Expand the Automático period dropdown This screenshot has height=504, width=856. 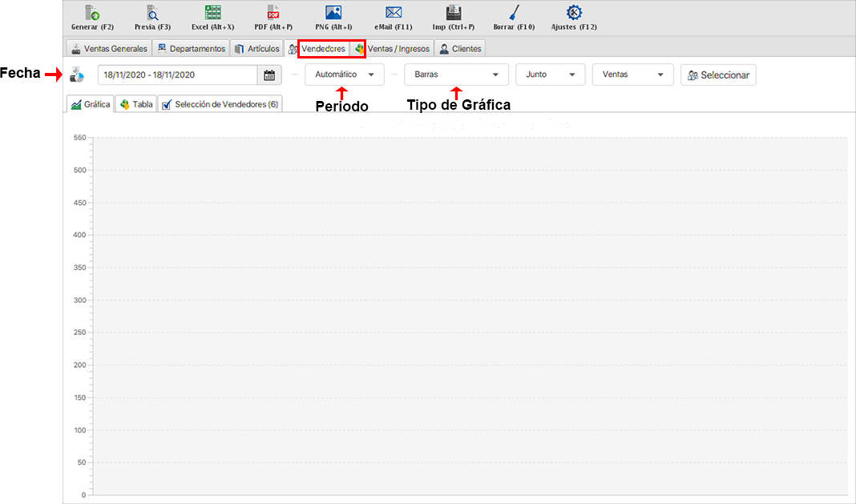[345, 75]
